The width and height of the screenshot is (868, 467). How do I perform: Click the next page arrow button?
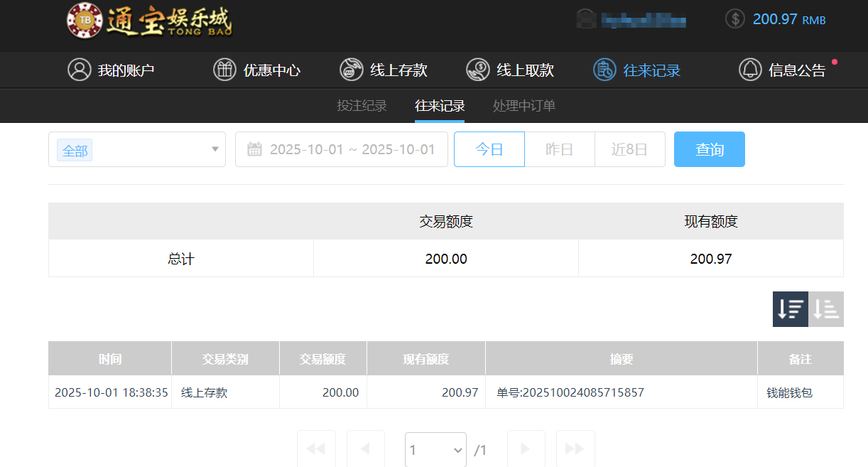[x=525, y=449]
